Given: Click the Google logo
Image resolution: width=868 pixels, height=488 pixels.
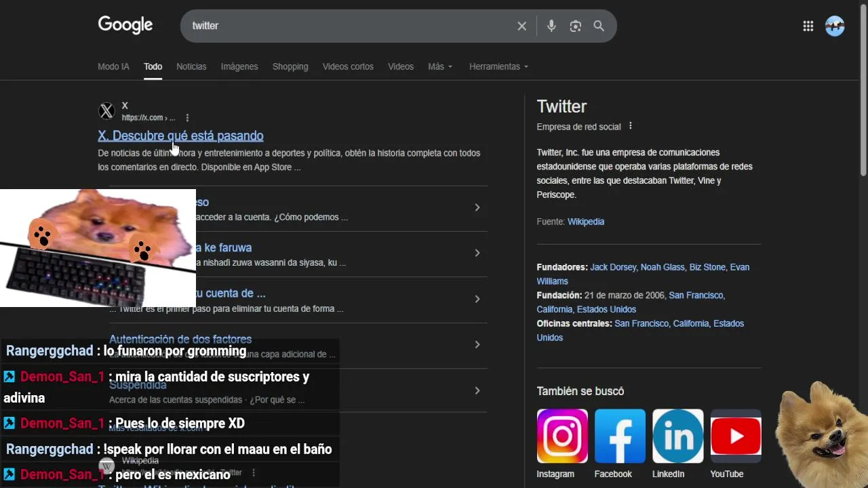Looking at the screenshot, I should (125, 25).
